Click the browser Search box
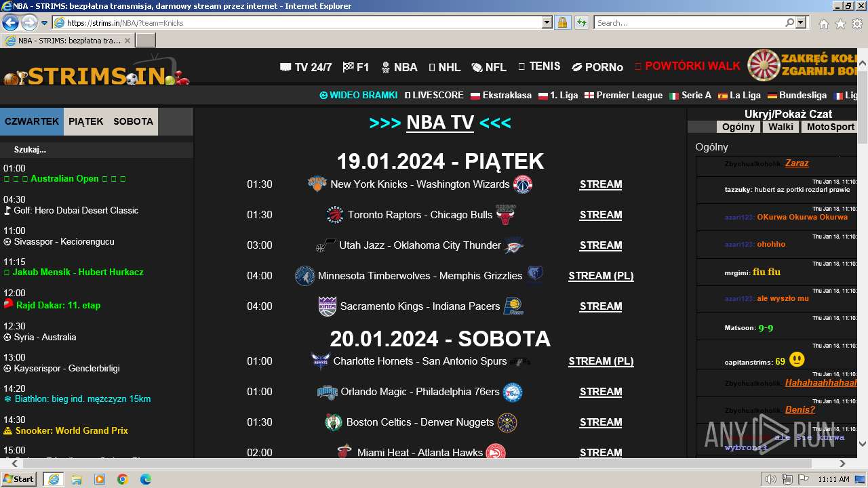Image resolution: width=868 pixels, height=488 pixels. pyautogui.click(x=688, y=22)
